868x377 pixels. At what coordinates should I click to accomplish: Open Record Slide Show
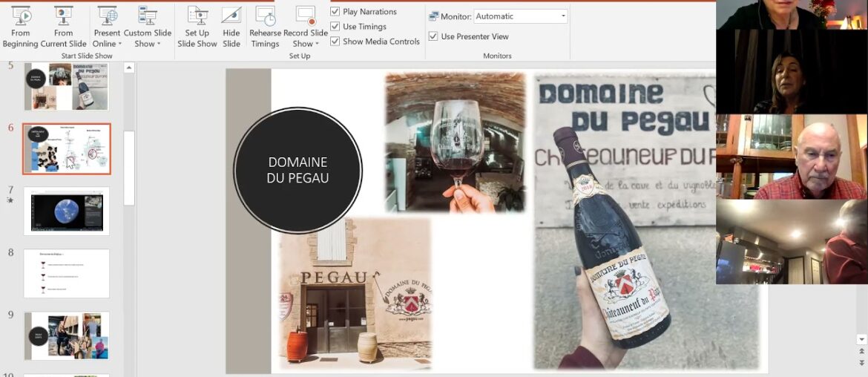[x=306, y=27]
